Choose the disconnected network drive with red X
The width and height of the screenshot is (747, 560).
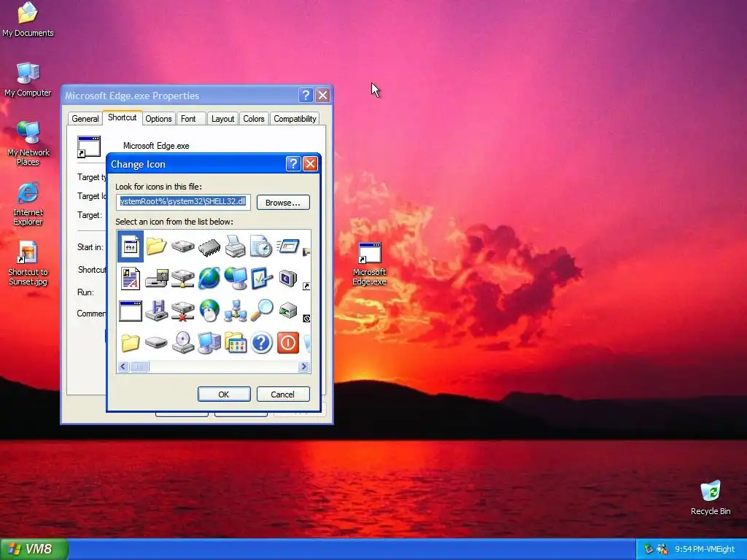point(183,311)
